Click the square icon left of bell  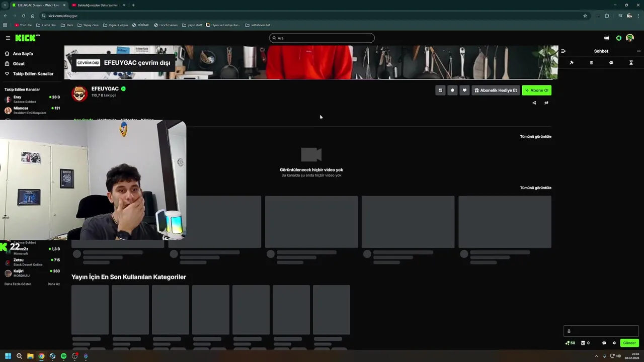click(x=440, y=90)
